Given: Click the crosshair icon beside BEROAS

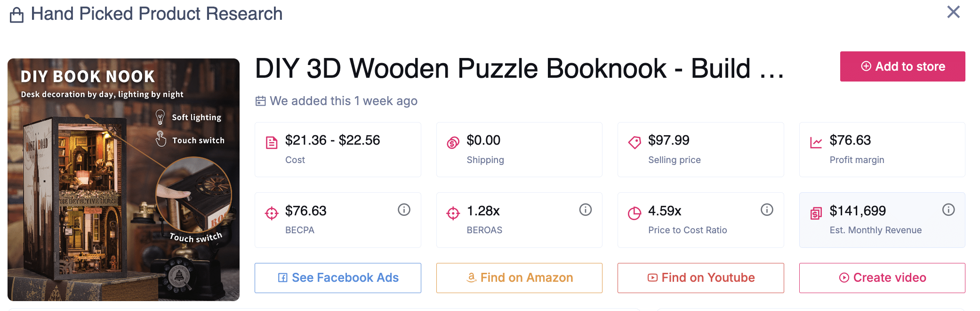Looking at the screenshot, I should (x=453, y=213).
